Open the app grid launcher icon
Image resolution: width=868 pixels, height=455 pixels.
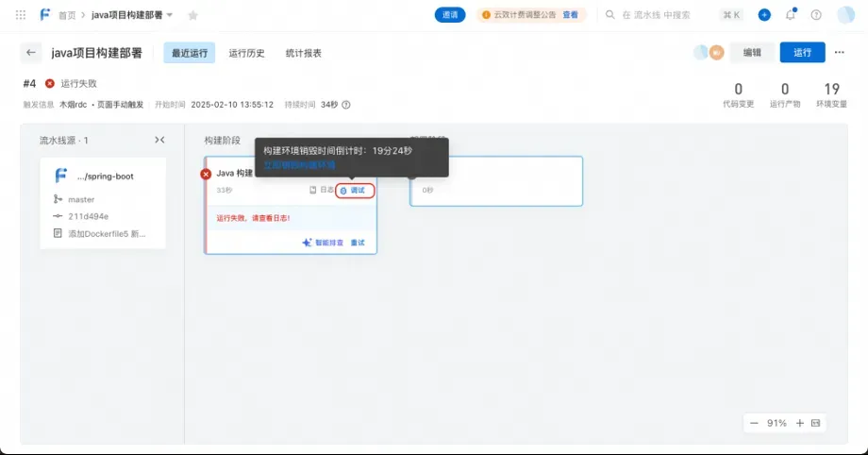click(x=21, y=15)
